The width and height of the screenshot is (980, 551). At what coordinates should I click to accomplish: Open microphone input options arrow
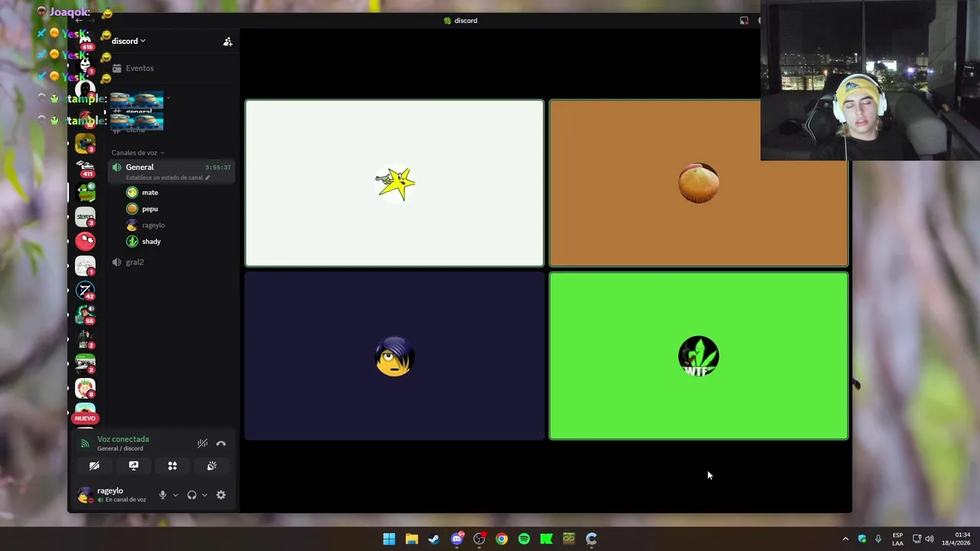coord(175,495)
